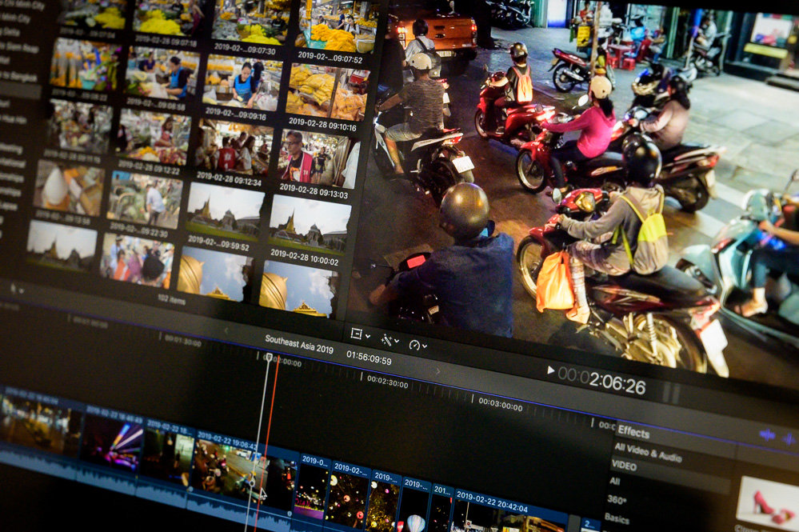
Task: Select All Video & Audio in Effects
Action: [648, 453]
